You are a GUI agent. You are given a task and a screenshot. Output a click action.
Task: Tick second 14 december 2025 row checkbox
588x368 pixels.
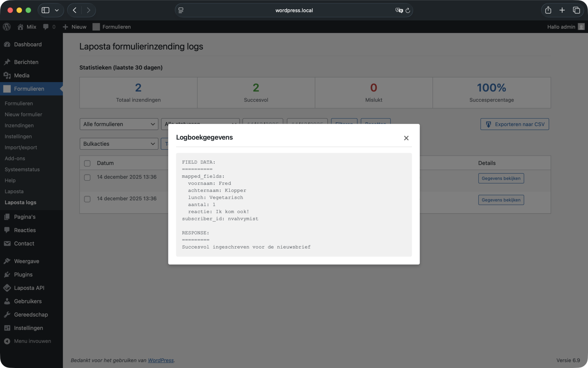pos(87,199)
